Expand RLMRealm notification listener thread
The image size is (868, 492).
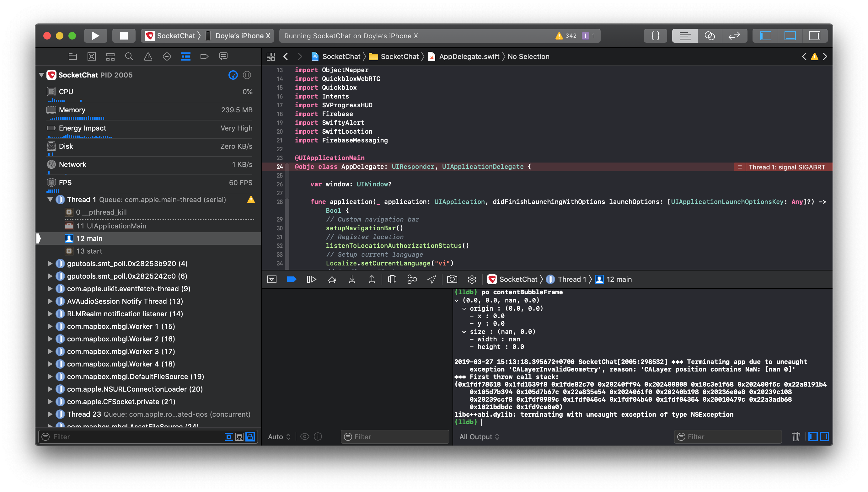pos(50,313)
